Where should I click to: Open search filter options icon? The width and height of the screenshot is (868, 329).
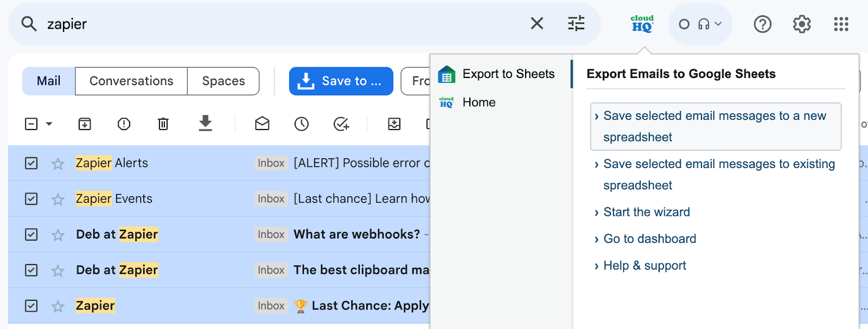[576, 23]
